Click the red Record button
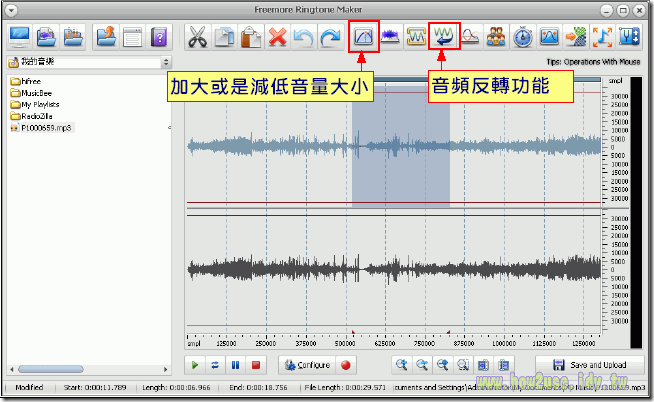 pos(347,365)
